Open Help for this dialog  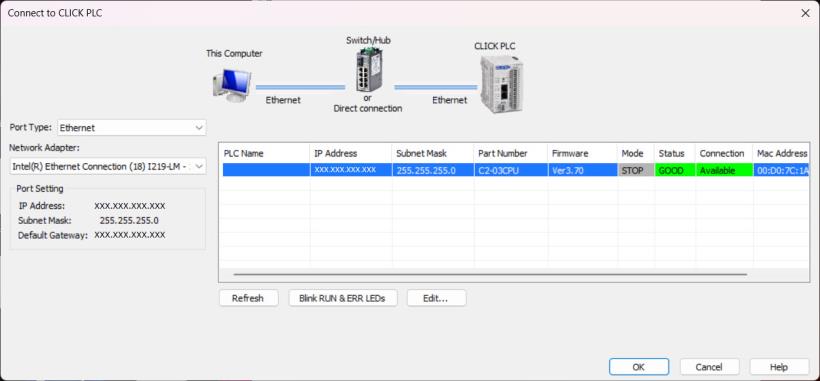[779, 367]
